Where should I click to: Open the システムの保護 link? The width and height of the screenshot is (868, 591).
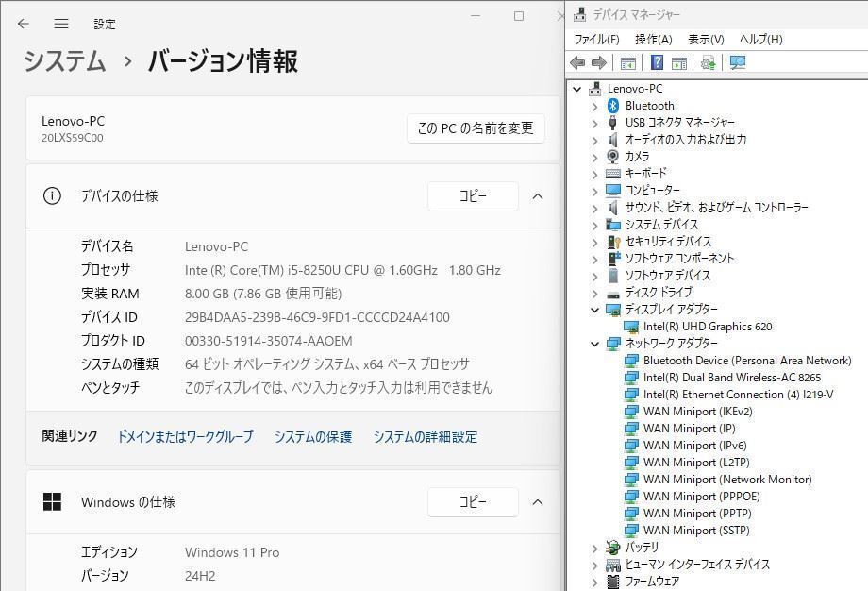tap(313, 436)
